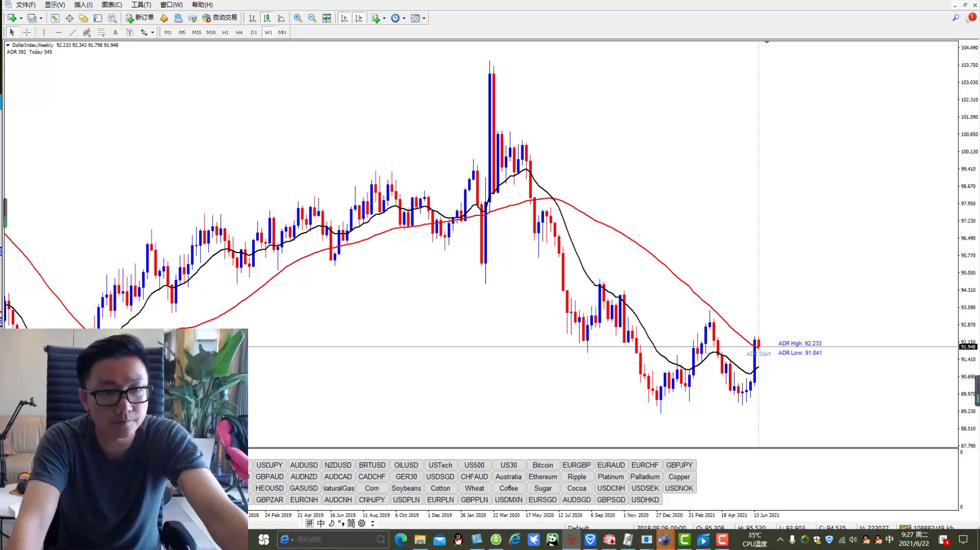Select the crosshair tool
Screen dimensions: 980x550
click(27, 33)
